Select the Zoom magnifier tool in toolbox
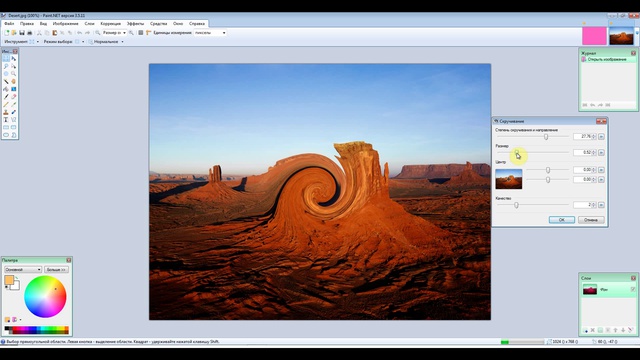 [x=13, y=74]
